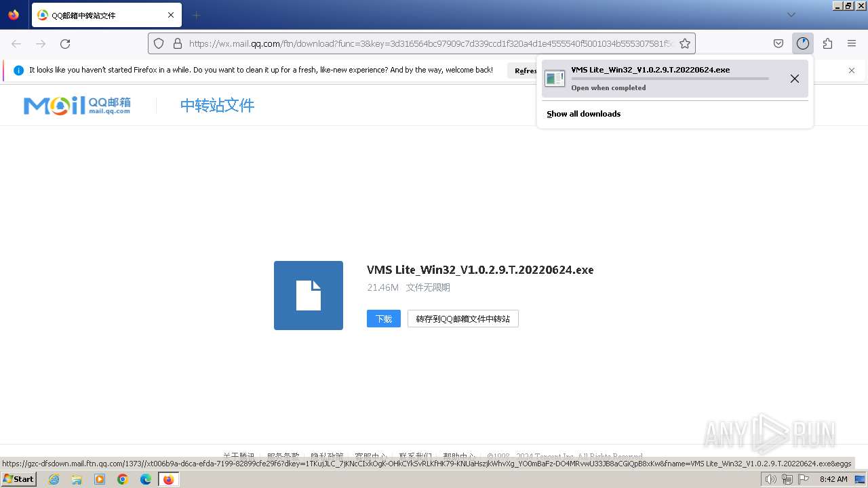Viewport: 868px width, 488px height.
Task: Click the Firefox taskbar button
Action: click(x=168, y=479)
